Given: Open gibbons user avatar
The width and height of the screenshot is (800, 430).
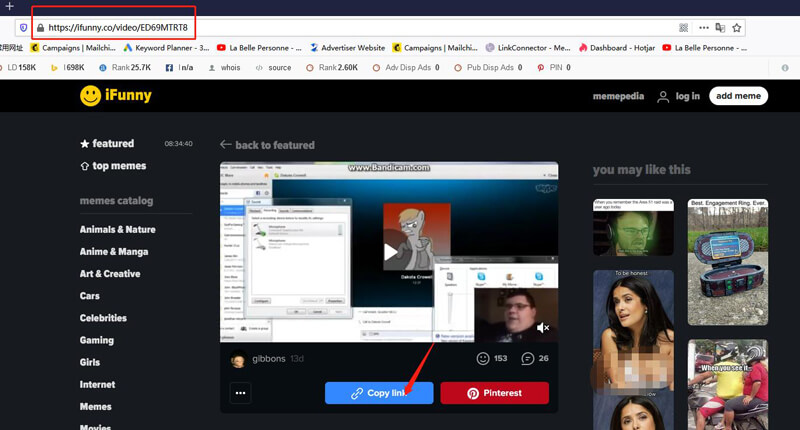Looking at the screenshot, I should 237,359.
